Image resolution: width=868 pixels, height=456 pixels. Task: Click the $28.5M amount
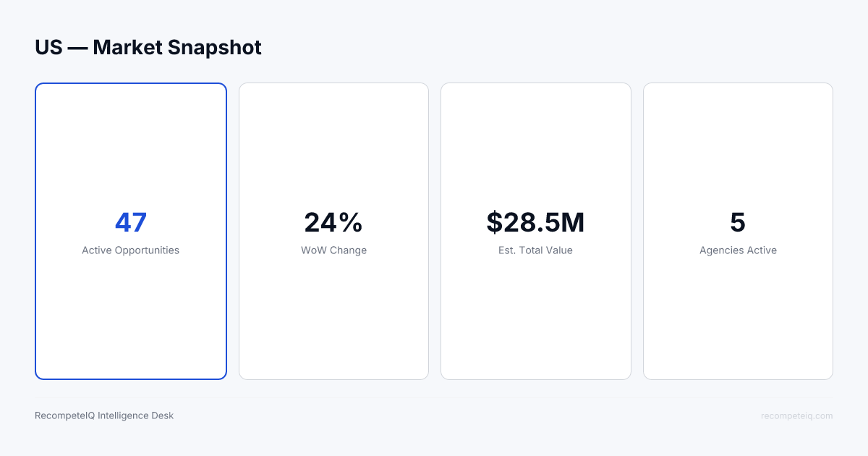(535, 222)
